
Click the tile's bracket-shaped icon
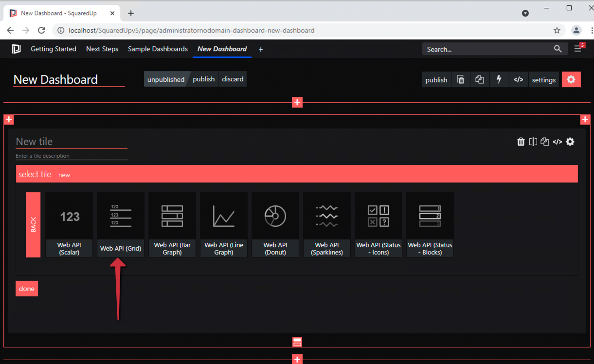(x=533, y=142)
